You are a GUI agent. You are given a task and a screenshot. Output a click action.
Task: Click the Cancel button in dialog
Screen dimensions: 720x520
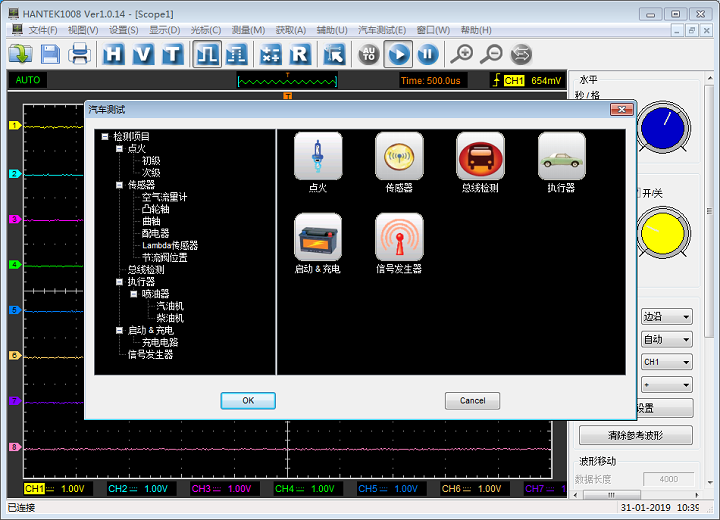(x=472, y=400)
